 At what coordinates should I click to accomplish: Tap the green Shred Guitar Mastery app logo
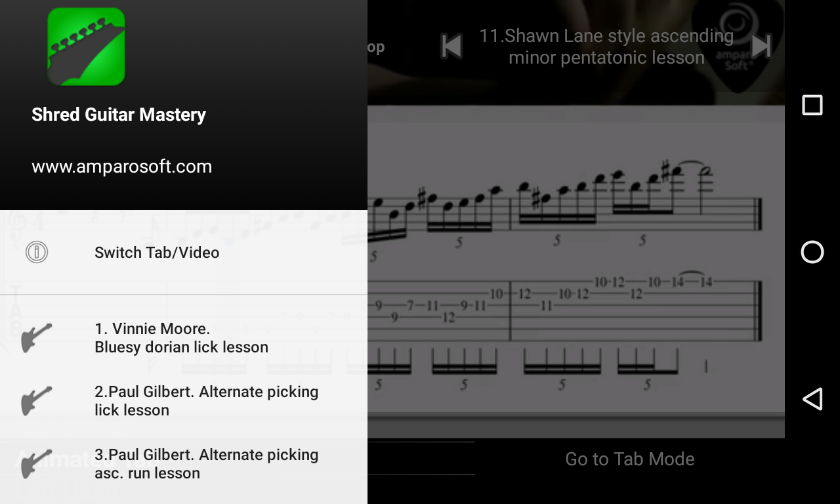tap(87, 47)
